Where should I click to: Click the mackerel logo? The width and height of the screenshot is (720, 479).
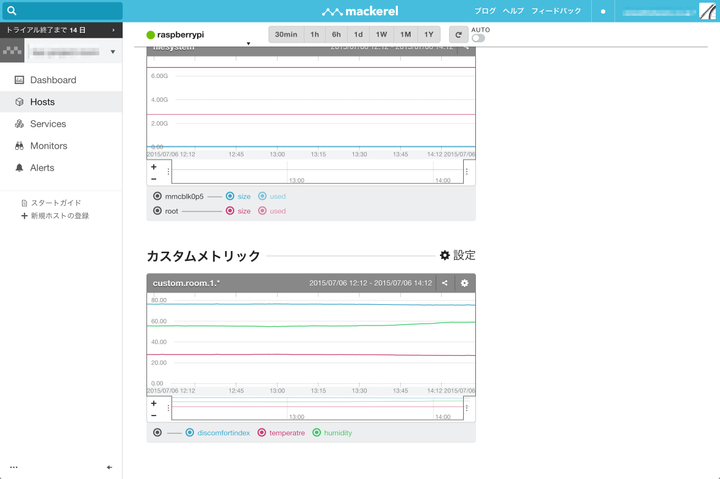click(360, 11)
